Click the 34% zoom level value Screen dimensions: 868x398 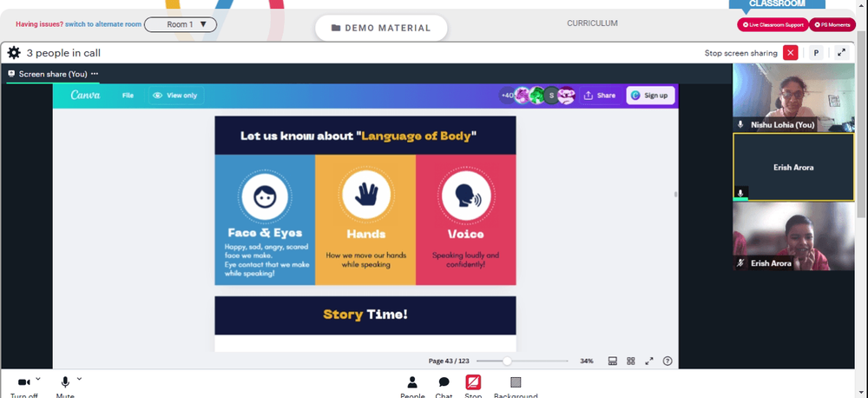click(587, 361)
